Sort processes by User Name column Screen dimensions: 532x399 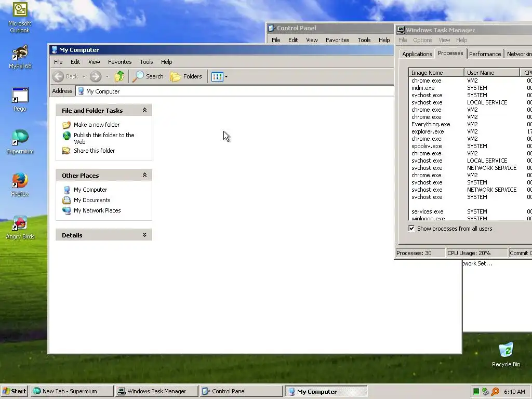pyautogui.click(x=492, y=73)
